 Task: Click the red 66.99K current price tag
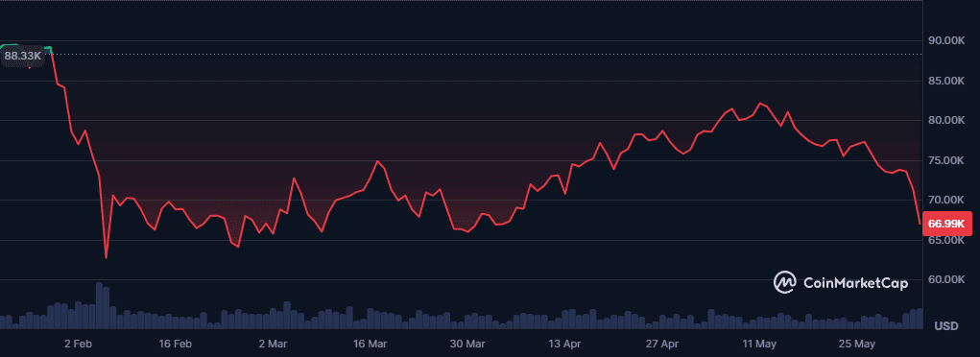(946, 224)
